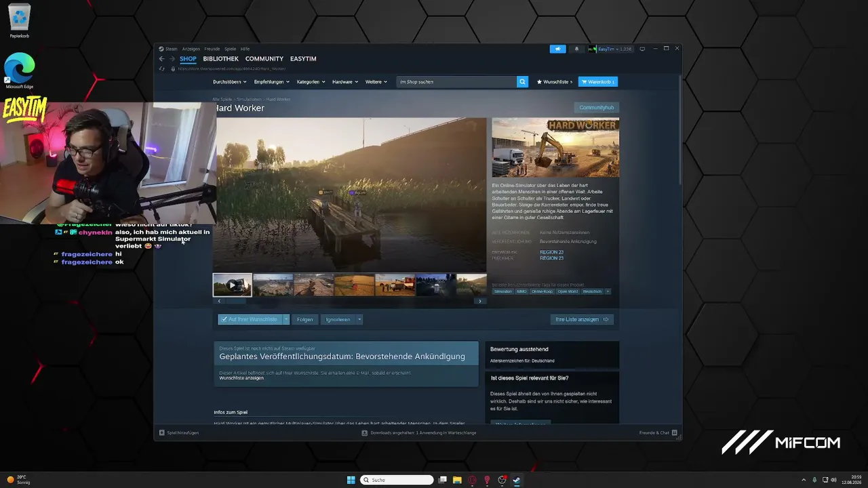Click the Warenkorb shopping cart icon
This screenshot has width=868, height=488.
click(584, 82)
